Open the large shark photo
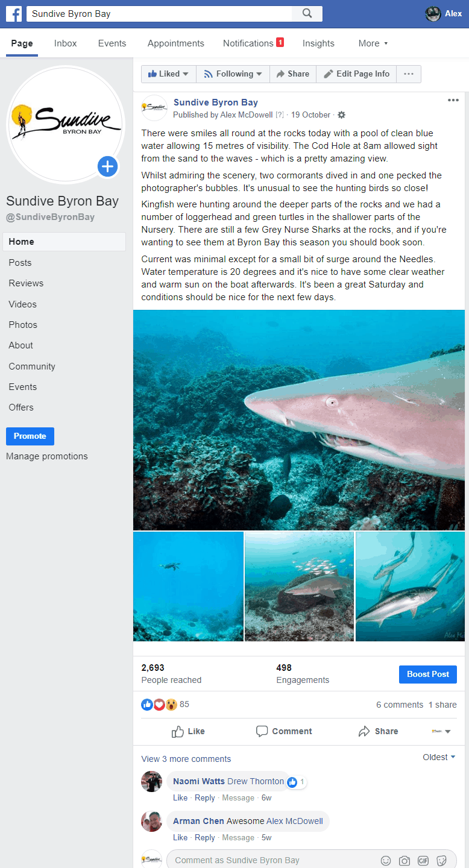This screenshot has height=868, width=469. [x=299, y=420]
